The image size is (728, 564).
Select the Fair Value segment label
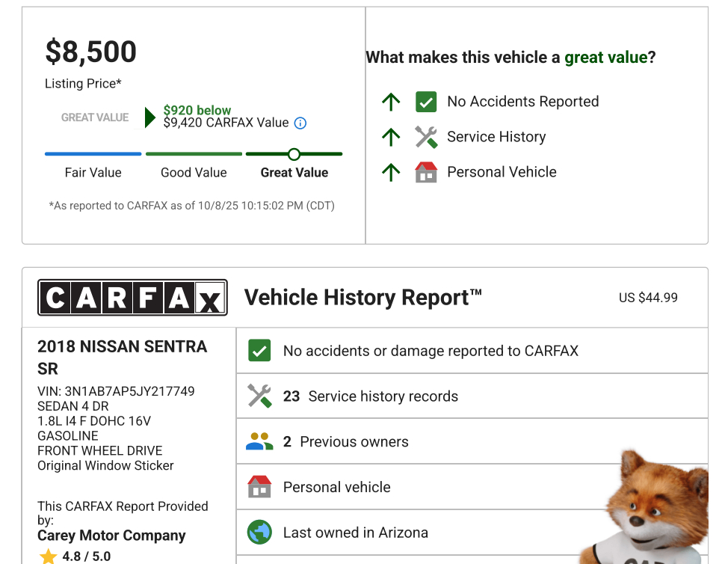(x=93, y=173)
